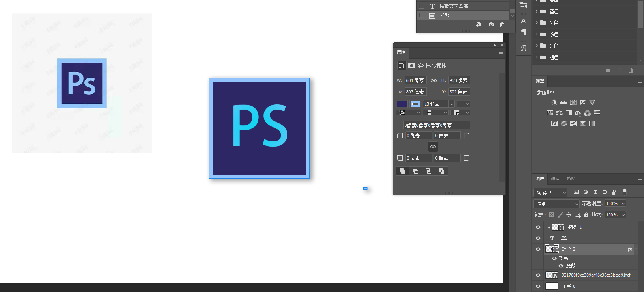Hide the 矩形 2 layer
Viewport: 644px width, 292px height.
[x=538, y=249]
